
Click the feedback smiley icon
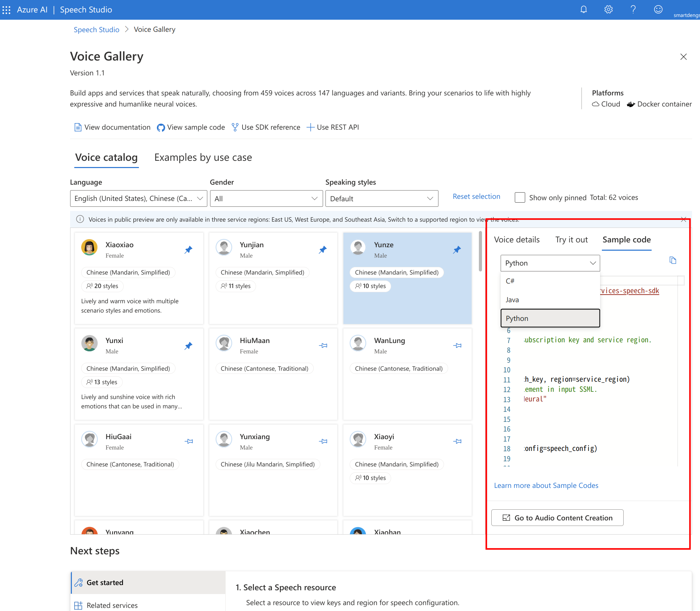coord(658,10)
